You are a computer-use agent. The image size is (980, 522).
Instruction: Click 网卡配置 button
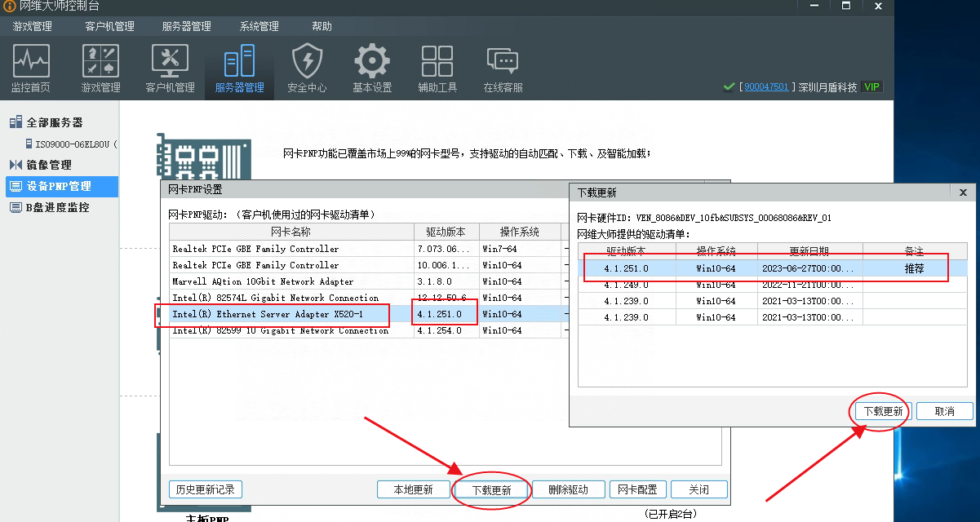coord(637,489)
